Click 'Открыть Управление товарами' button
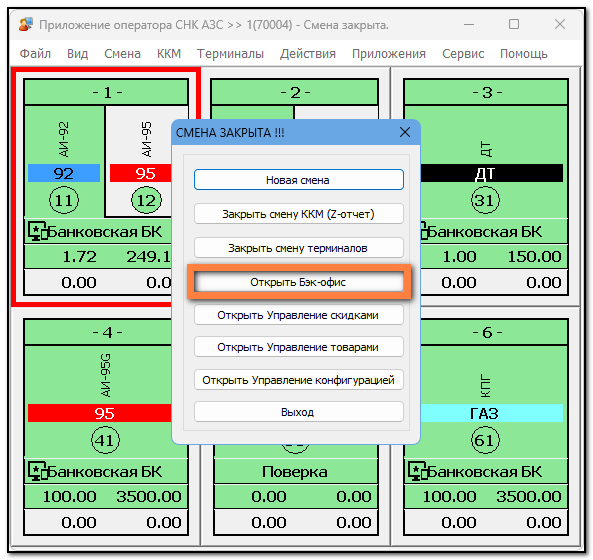 click(x=299, y=347)
